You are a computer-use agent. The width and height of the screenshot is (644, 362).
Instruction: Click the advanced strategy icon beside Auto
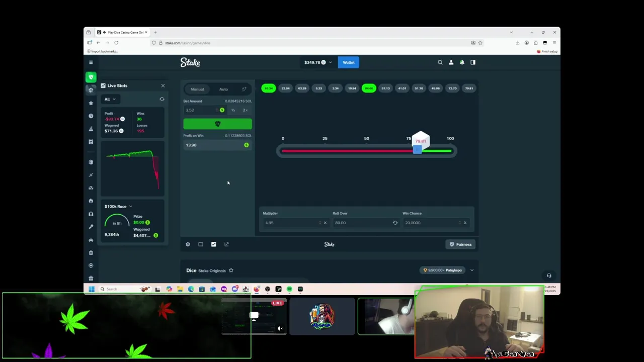pos(244,89)
